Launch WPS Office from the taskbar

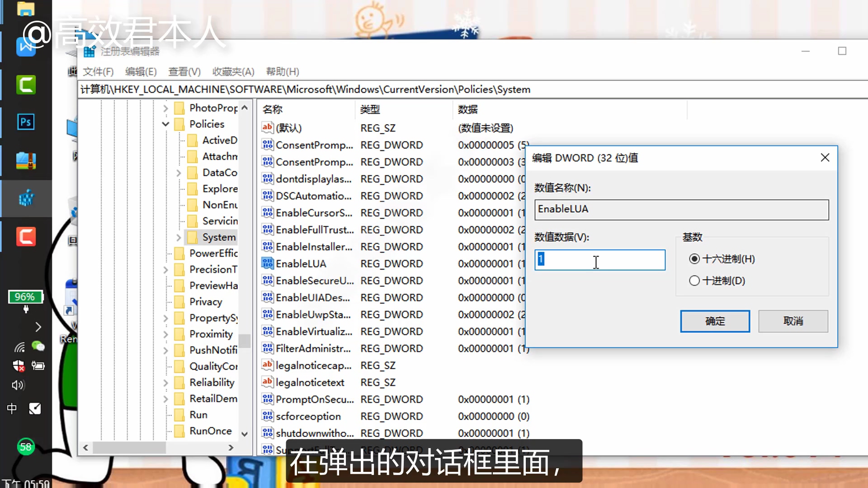click(26, 47)
